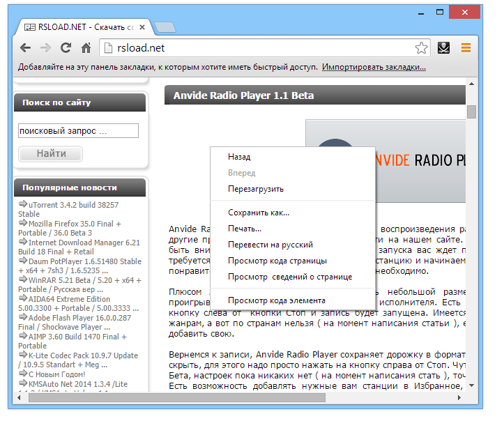The height and width of the screenshot is (421, 504).
Task: Click the browser forward arrow
Action: pyautogui.click(x=45, y=48)
